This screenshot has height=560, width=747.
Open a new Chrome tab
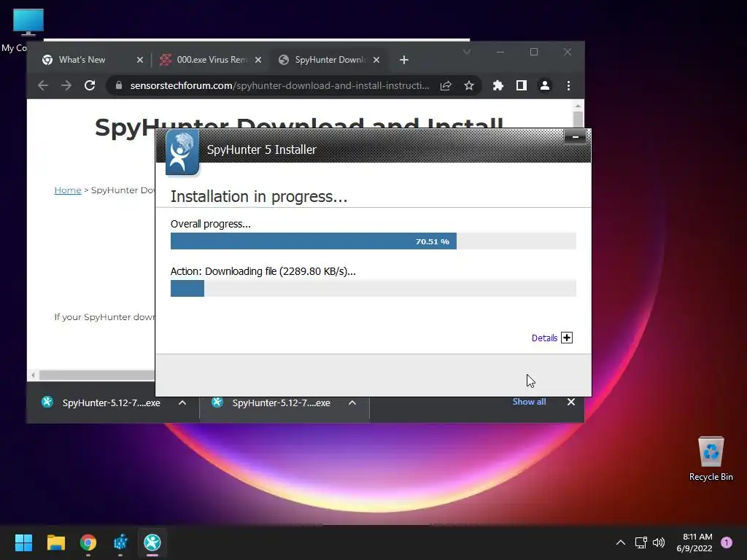[403, 60]
